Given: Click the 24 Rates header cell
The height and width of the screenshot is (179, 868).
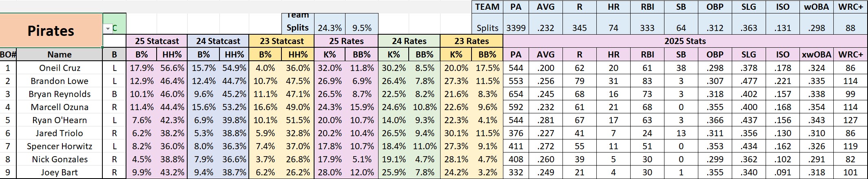Looking at the screenshot, I should 409,41.
